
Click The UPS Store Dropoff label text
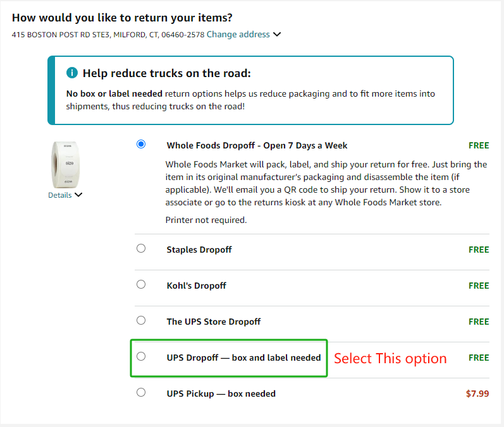tap(214, 322)
